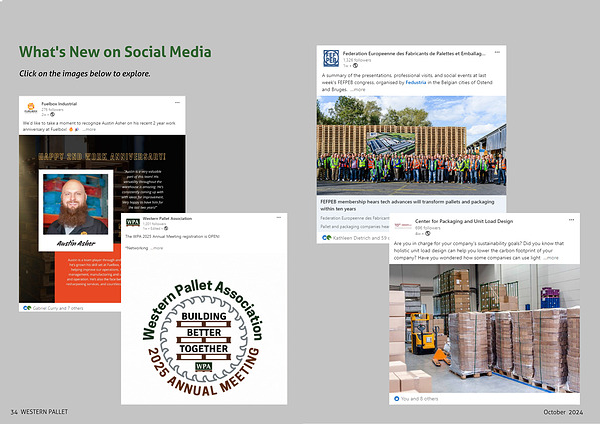Click the '34 WESTERN PALLET' page footer
600x424 pixels.
[39, 412]
